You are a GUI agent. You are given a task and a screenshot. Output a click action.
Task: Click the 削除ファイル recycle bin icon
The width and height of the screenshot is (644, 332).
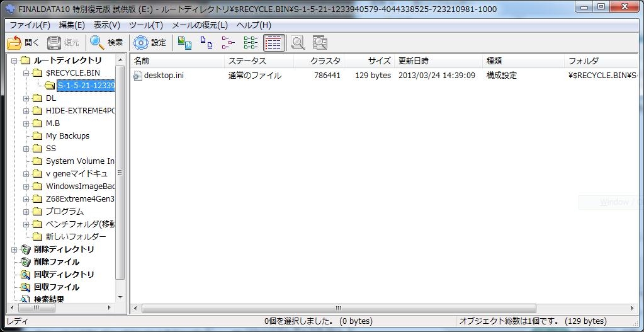point(26,262)
